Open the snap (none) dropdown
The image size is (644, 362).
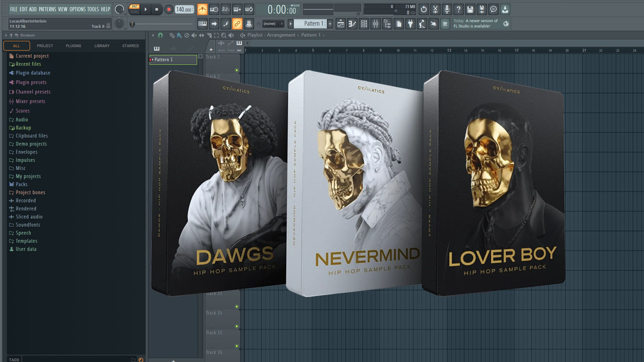273,24
